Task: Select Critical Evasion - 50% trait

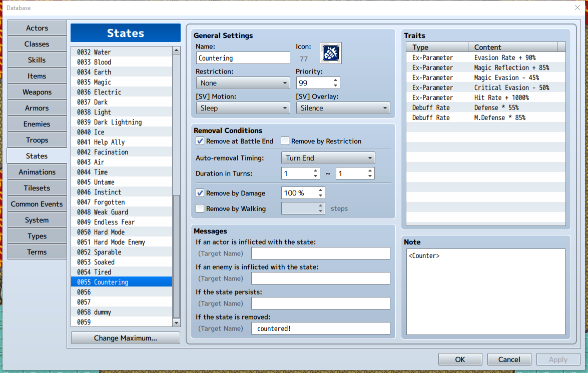Action: (485, 87)
